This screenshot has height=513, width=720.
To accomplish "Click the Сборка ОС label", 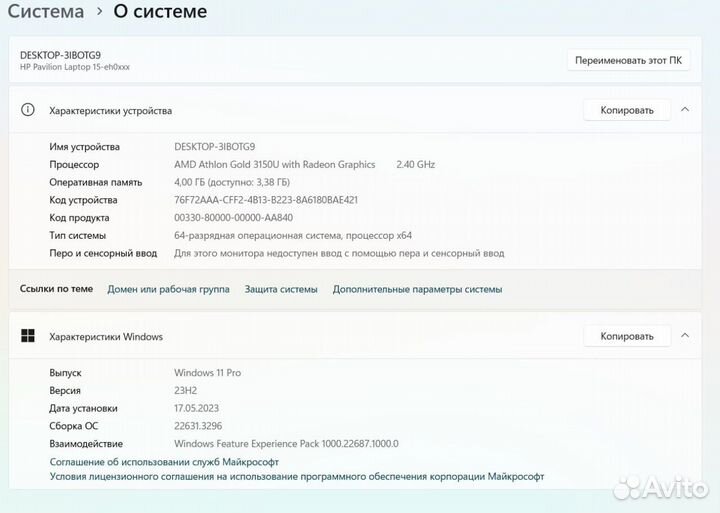I will click(x=73, y=426).
